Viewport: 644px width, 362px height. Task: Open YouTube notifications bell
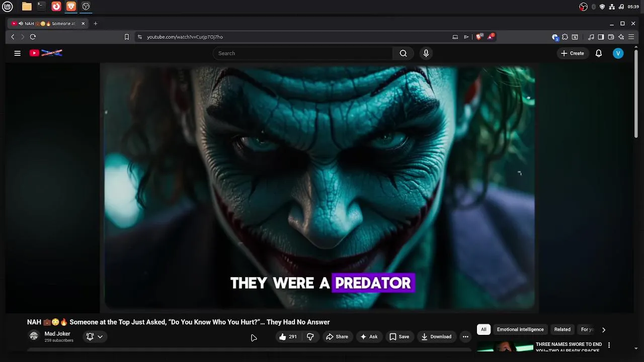pos(599,53)
